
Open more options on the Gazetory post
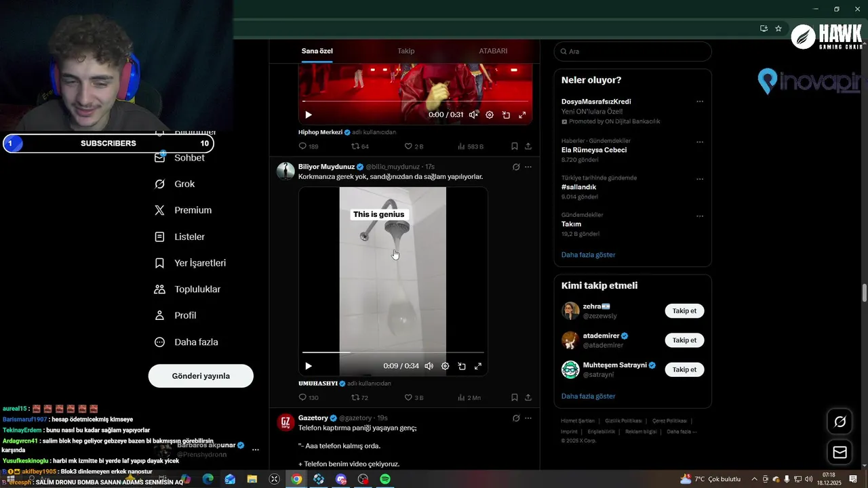tap(528, 418)
